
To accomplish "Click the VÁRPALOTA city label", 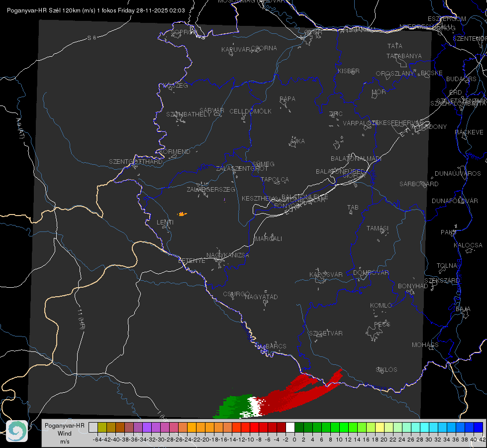I will pyautogui.click(x=361, y=123).
